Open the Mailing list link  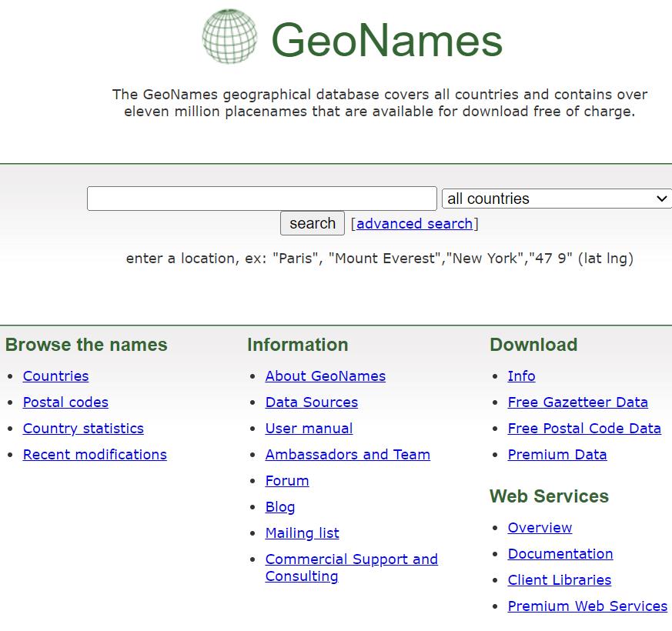click(302, 533)
